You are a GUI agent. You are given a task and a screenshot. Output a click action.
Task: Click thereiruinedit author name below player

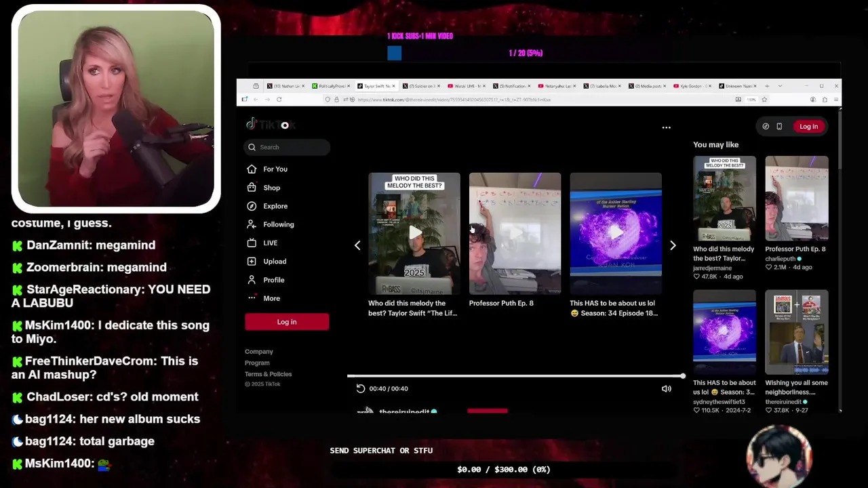(404, 411)
